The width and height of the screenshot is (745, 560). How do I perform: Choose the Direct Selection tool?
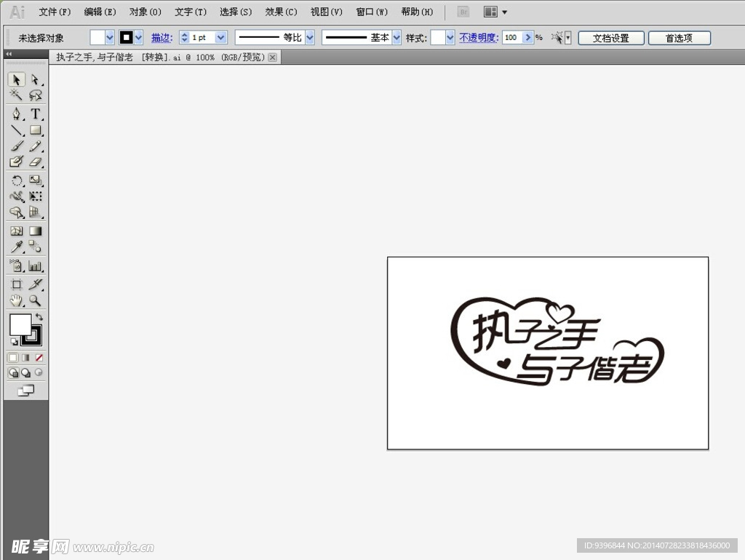pyautogui.click(x=34, y=80)
